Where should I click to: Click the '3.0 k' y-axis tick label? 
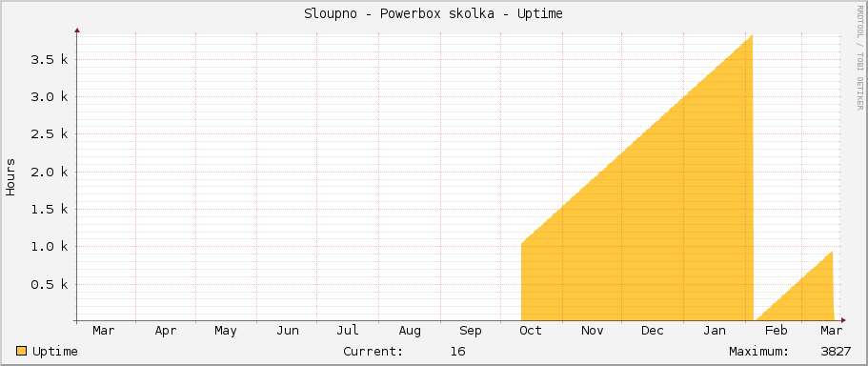(50, 97)
